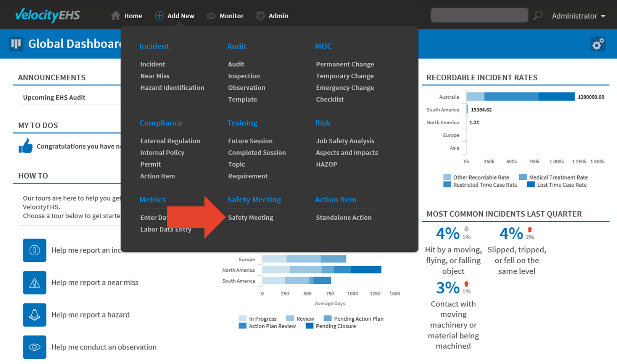The width and height of the screenshot is (617, 364).
Task: Click Help me conduct an observation
Action: [104, 347]
